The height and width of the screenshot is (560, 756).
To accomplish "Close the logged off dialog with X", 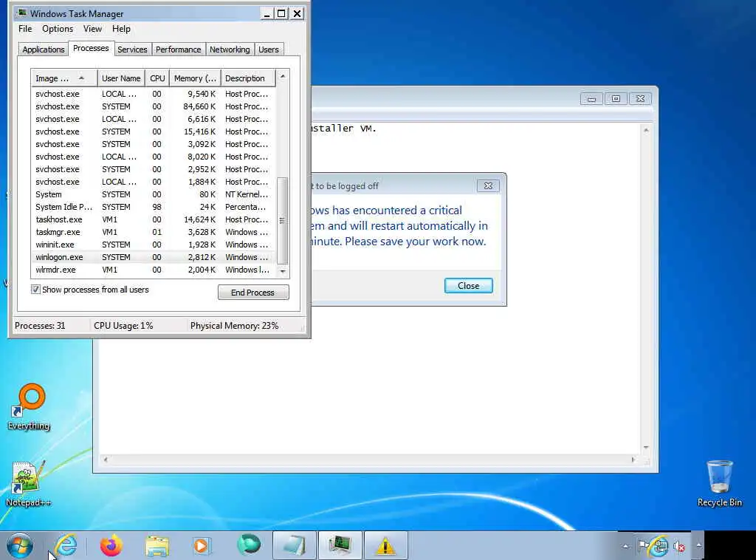I will coord(488,185).
